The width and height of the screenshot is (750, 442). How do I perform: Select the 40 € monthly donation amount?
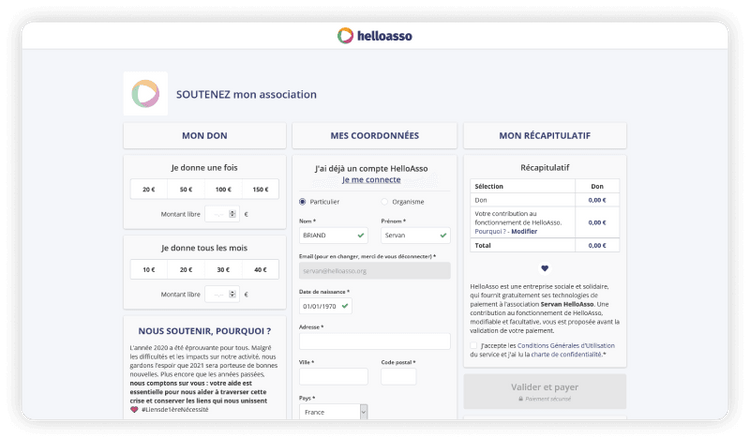tap(260, 270)
